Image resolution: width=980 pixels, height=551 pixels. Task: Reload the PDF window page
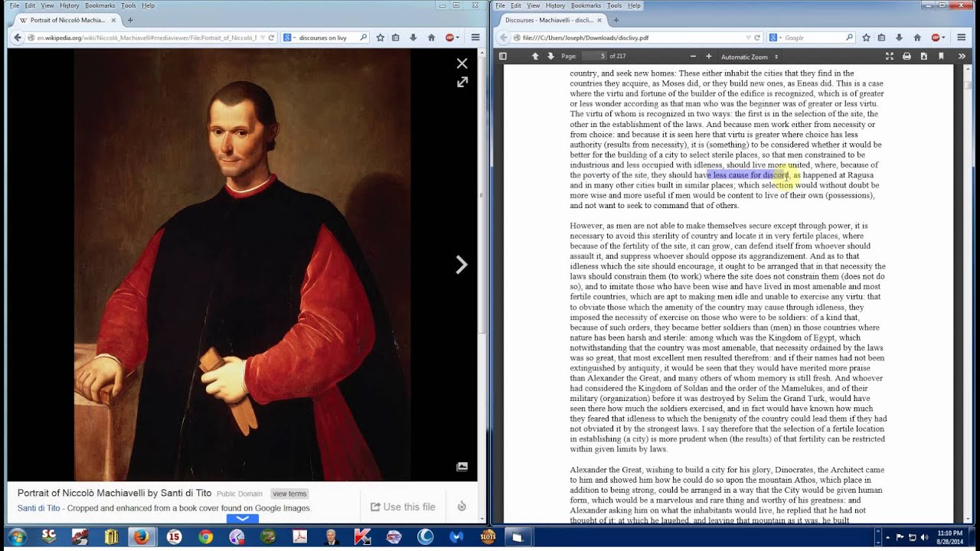coord(757,37)
